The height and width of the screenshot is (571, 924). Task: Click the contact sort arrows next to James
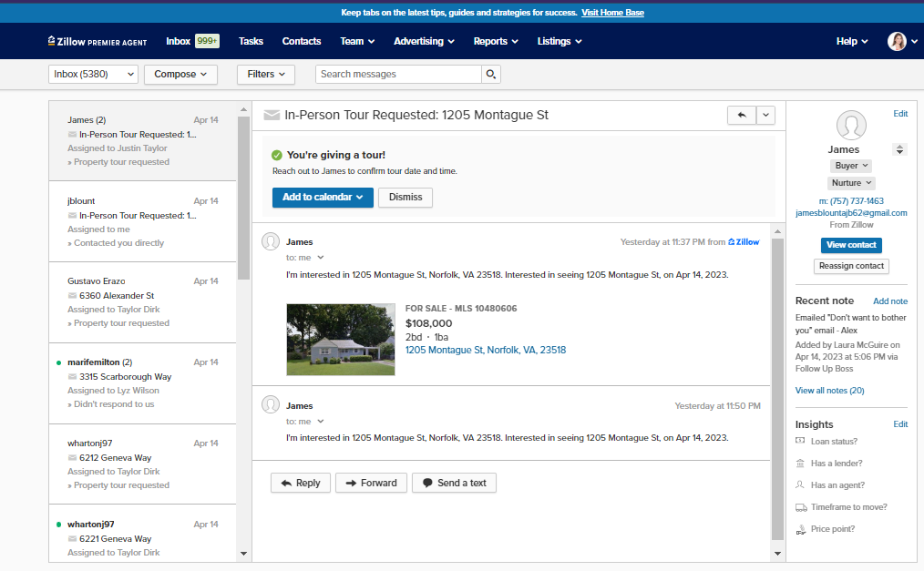(899, 149)
